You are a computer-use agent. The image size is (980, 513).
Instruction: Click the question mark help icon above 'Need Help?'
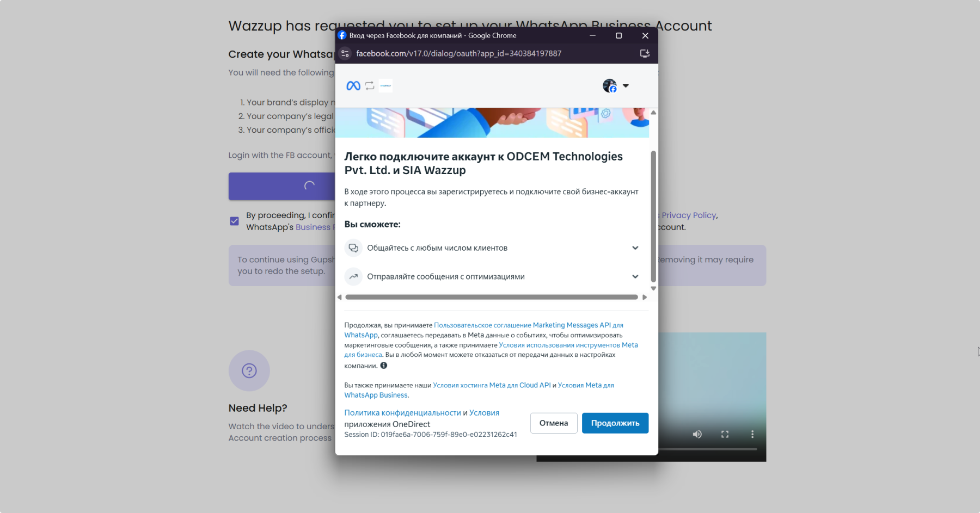pyautogui.click(x=249, y=370)
